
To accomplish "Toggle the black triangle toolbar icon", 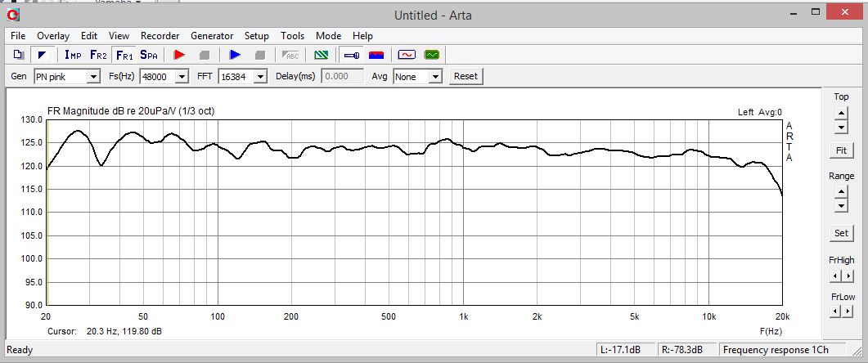I will point(43,55).
